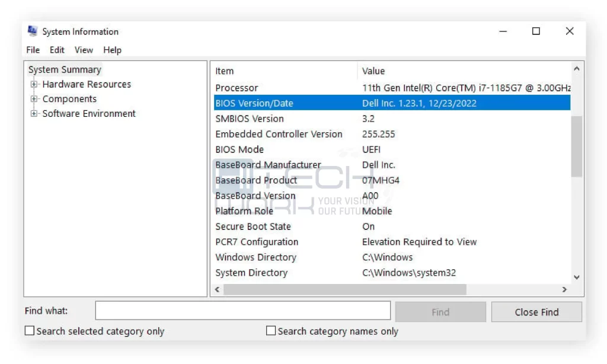Select the Components tree label

point(69,99)
